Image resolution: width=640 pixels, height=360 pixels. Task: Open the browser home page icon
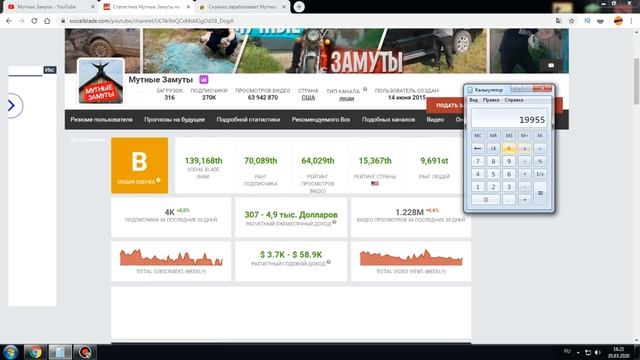tap(47, 21)
